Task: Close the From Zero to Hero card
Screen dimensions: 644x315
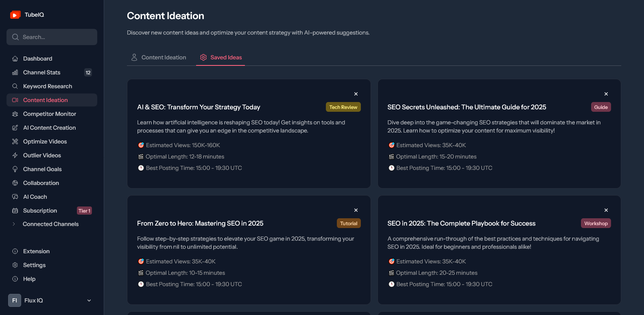Action: [356, 210]
